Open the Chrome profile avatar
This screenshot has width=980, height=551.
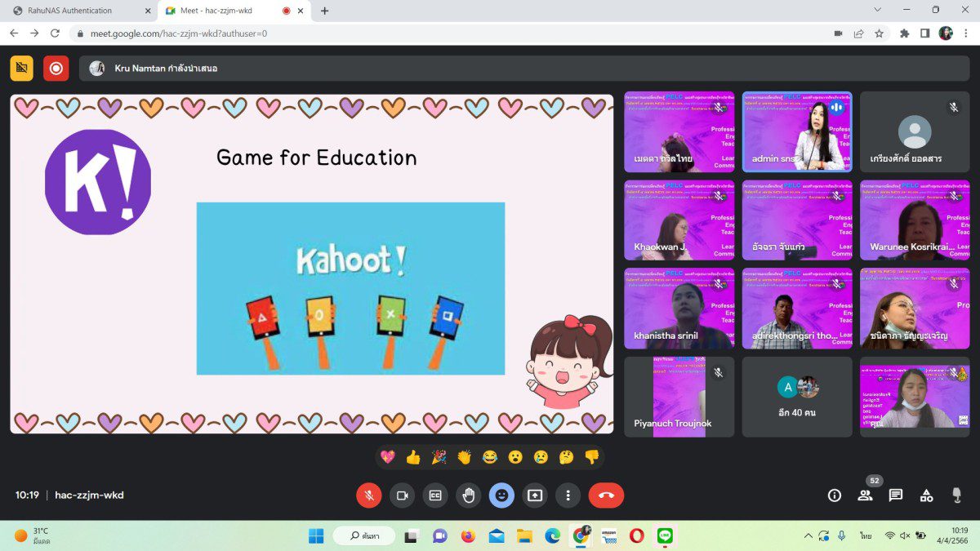946,33
